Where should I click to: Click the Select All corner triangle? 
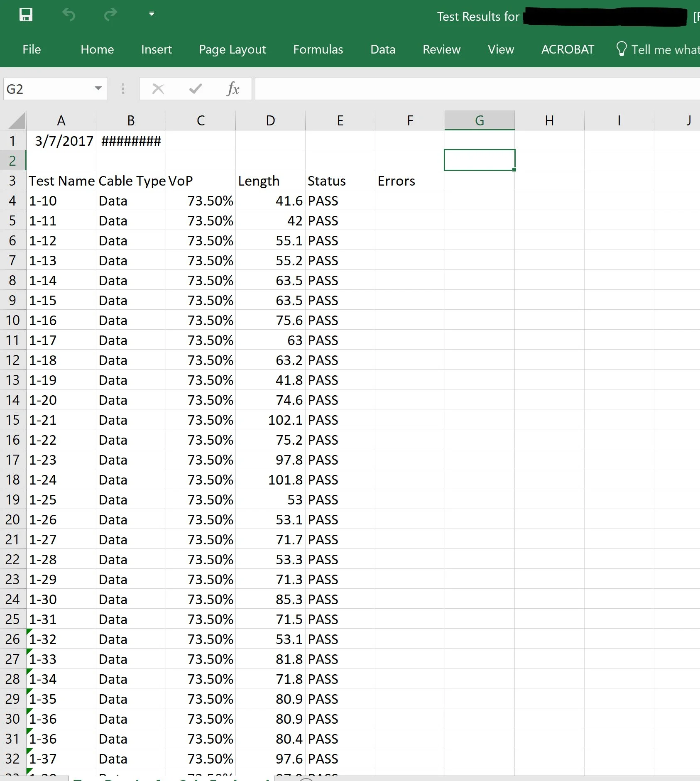[x=17, y=121]
